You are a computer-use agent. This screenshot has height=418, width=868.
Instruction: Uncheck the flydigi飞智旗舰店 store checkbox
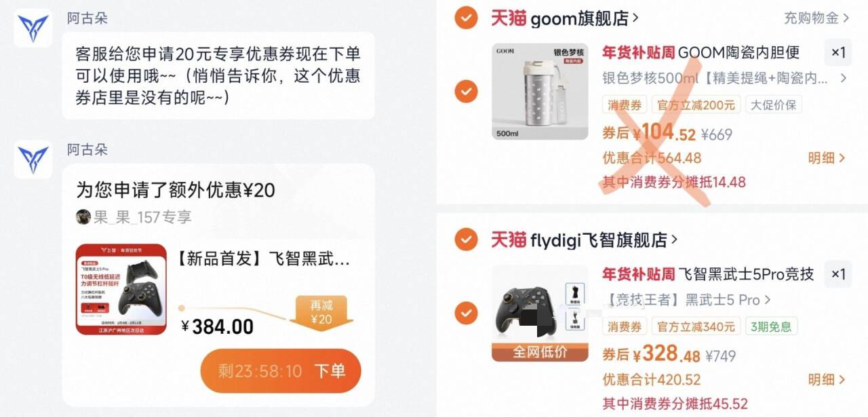tap(466, 239)
